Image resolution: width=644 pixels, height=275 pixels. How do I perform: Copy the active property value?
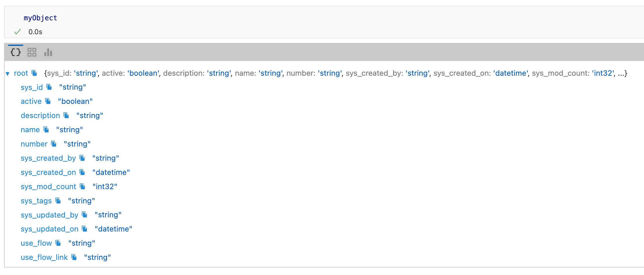tap(48, 101)
